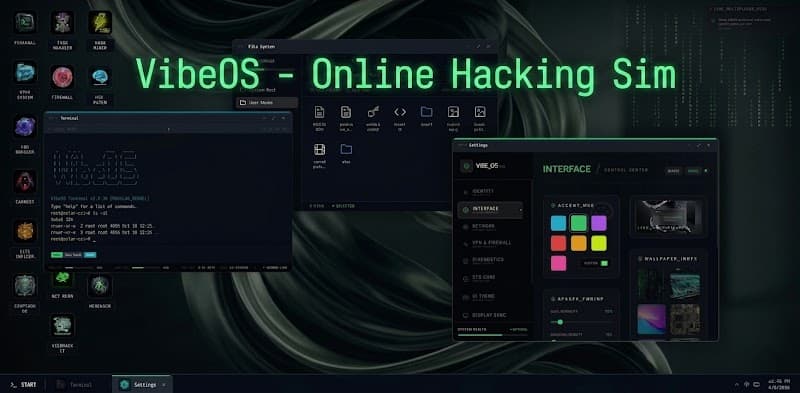
Task: Open the Identity section in Settings
Action: click(490, 191)
